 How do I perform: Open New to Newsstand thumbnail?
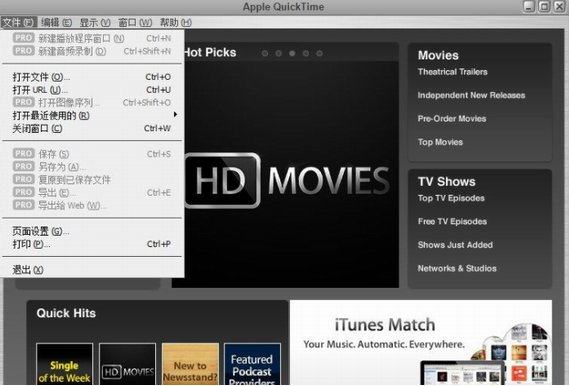pyautogui.click(x=190, y=364)
